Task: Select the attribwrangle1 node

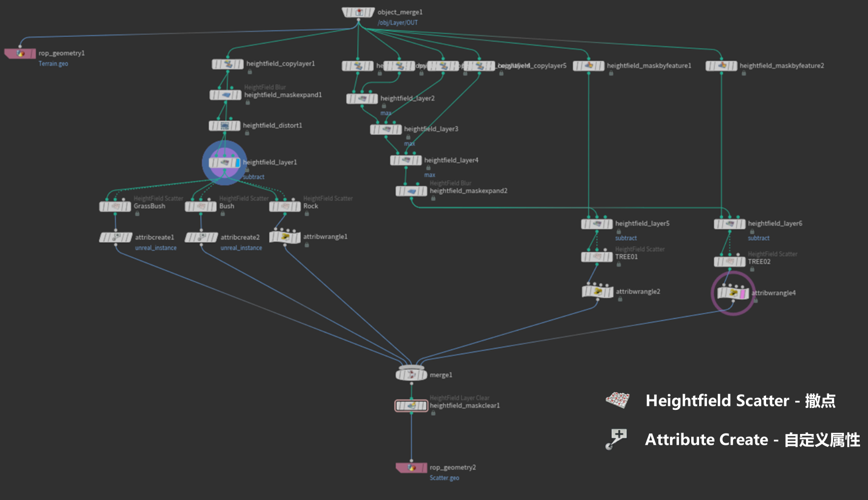Action: click(x=285, y=237)
